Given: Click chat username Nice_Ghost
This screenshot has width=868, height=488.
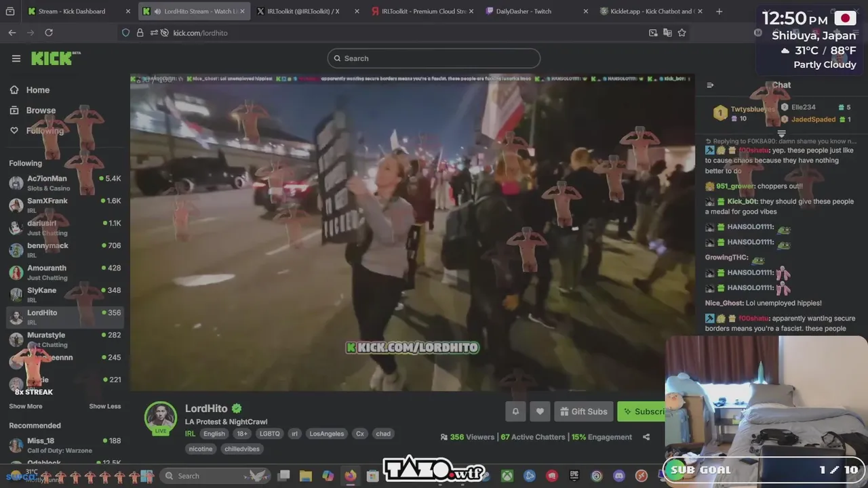Looking at the screenshot, I should point(724,303).
